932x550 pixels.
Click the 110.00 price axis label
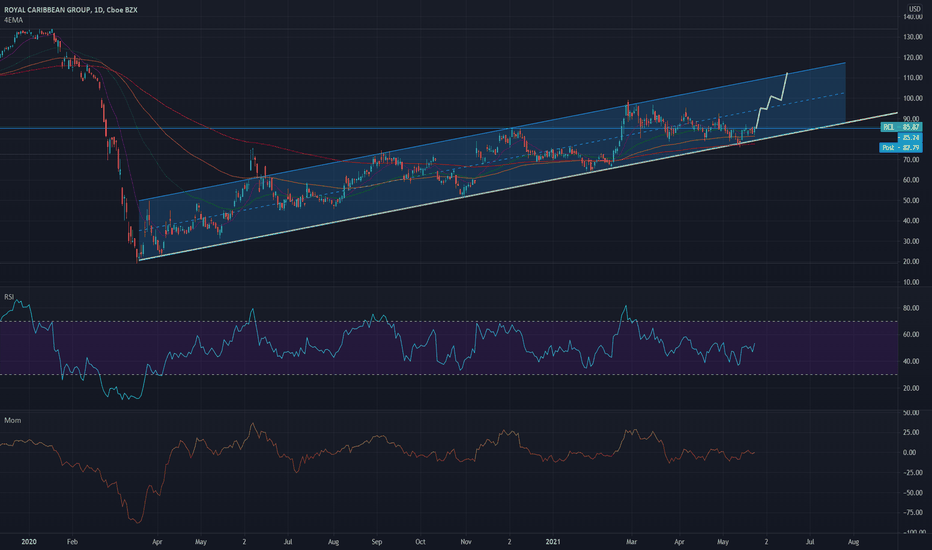pyautogui.click(x=912, y=78)
